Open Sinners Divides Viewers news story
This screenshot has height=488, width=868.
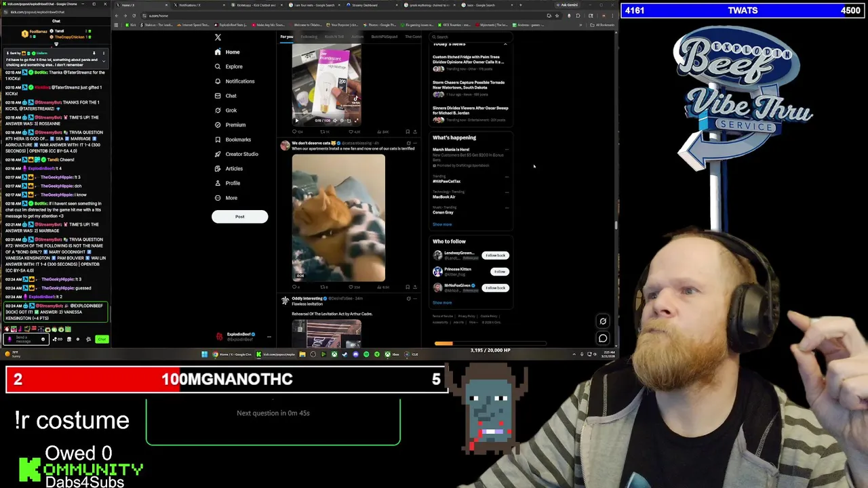[470, 114]
